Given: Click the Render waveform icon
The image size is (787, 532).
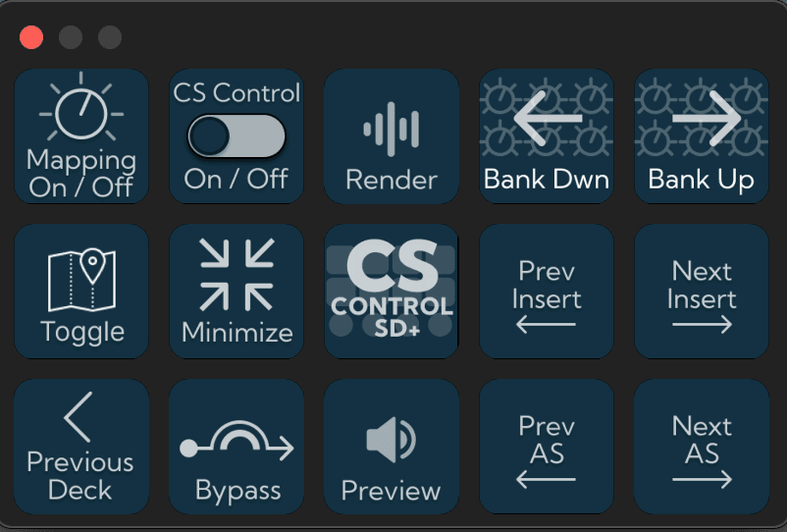Looking at the screenshot, I should point(392,130).
